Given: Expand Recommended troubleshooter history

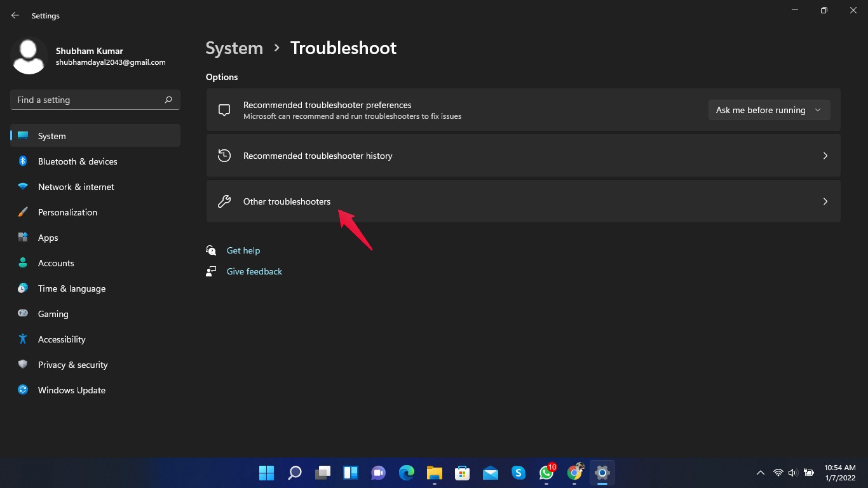Looking at the screenshot, I should [523, 156].
